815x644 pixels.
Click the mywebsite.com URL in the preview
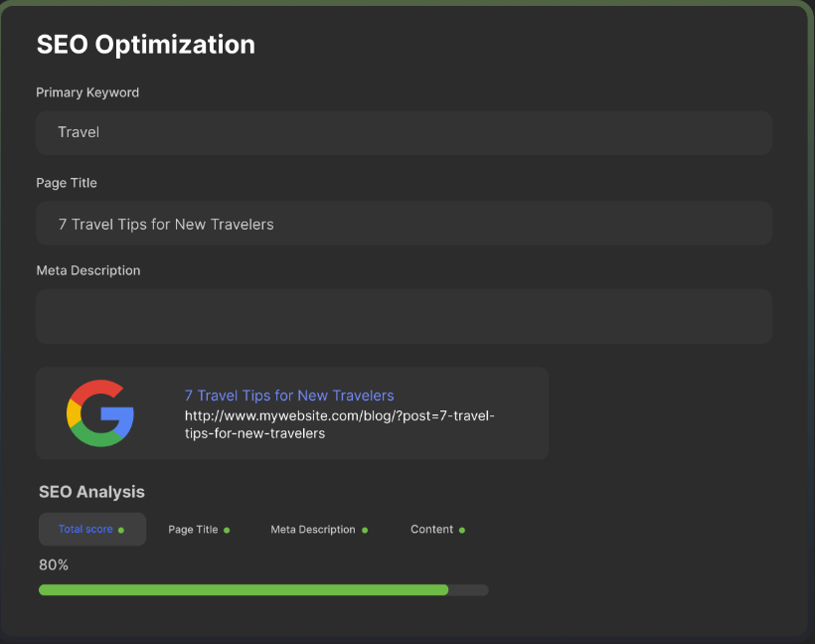pyautogui.click(x=338, y=415)
